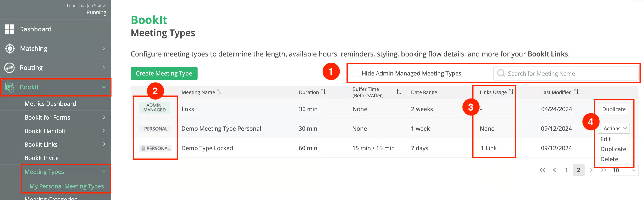Click 'Demo Type Locked' meeting name
Viewport: 644px width, 200px height.
[207, 148]
